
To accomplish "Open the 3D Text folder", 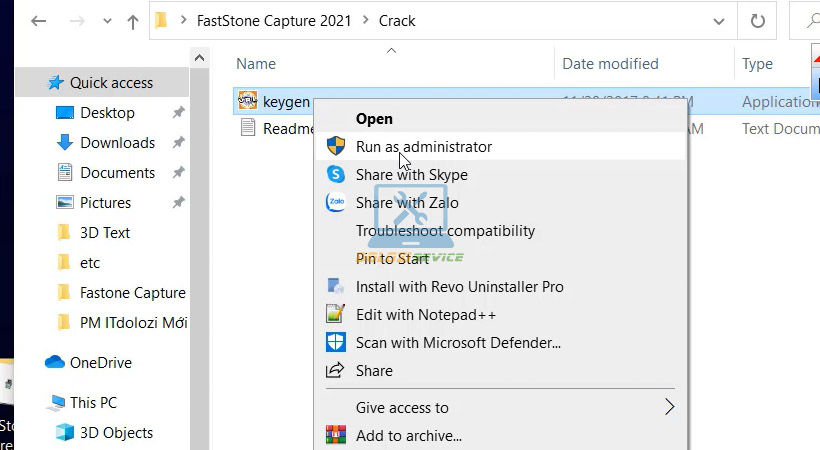I will click(105, 233).
